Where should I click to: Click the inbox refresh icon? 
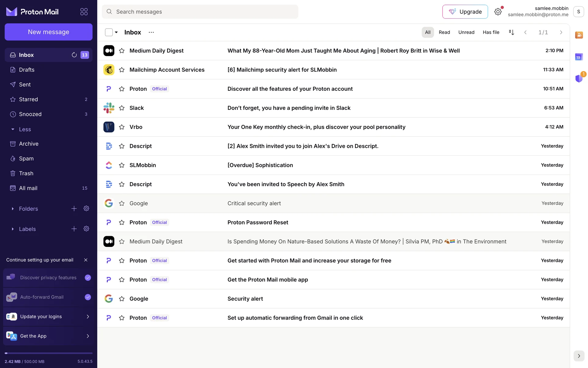coord(74,55)
